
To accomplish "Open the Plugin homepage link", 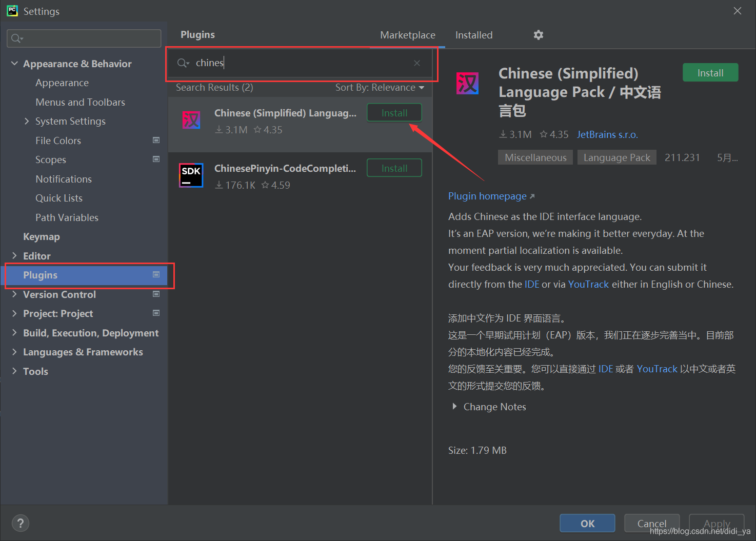I will tap(491, 196).
